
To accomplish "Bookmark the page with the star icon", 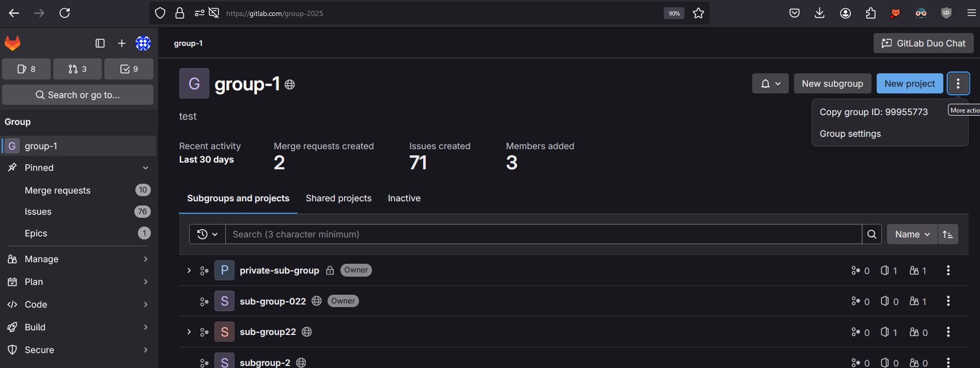I will [698, 13].
